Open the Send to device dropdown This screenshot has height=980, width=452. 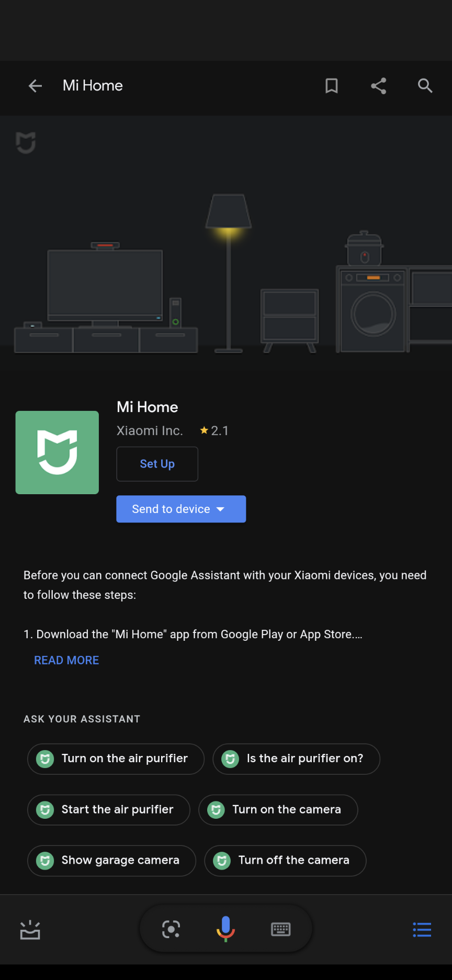coord(181,509)
